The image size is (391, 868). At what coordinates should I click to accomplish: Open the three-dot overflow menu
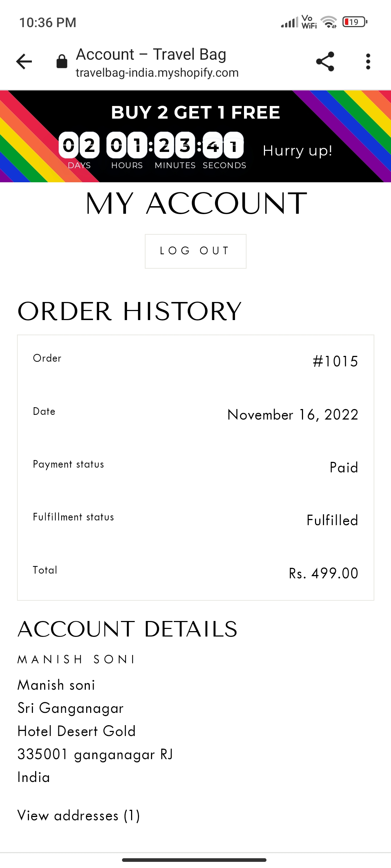pyautogui.click(x=368, y=61)
